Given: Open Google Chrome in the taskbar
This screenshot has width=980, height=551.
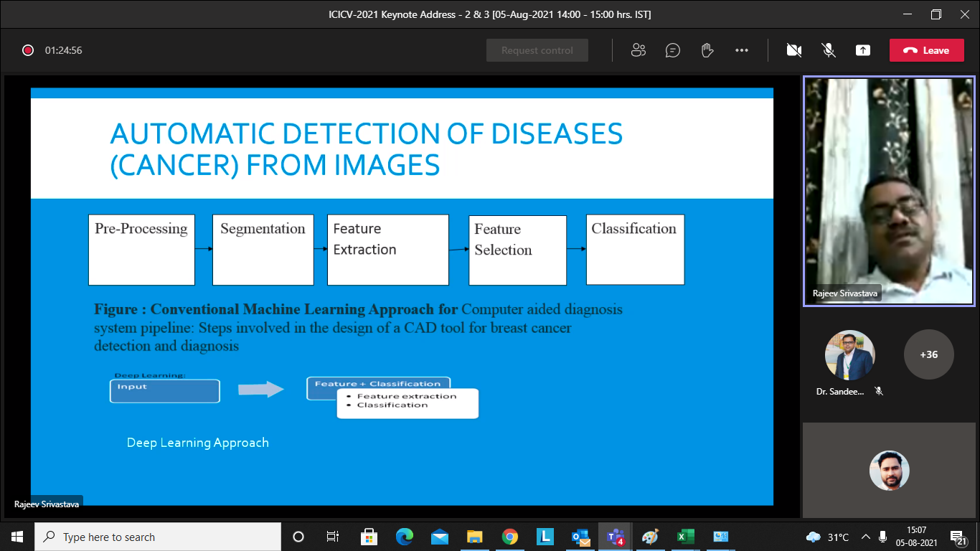Looking at the screenshot, I should pos(510,537).
